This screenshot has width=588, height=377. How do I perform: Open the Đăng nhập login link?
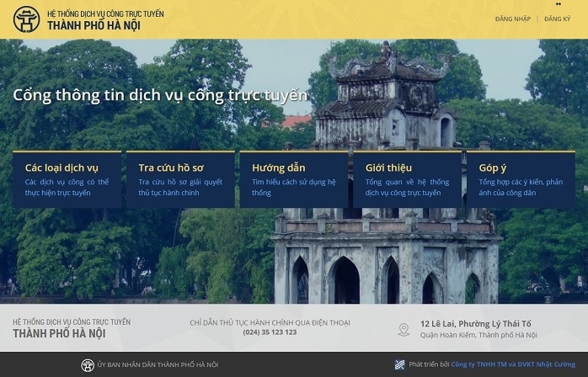512,19
